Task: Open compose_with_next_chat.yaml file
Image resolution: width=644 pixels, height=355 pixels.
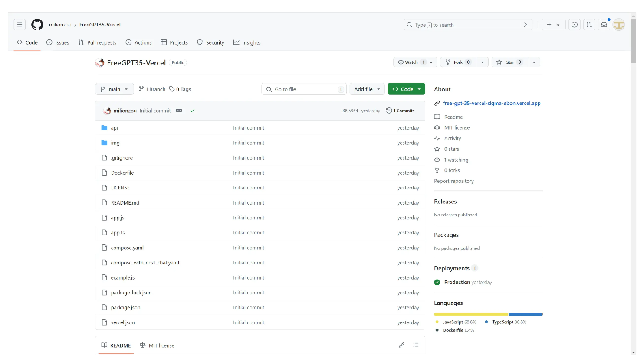Action: pos(145,263)
